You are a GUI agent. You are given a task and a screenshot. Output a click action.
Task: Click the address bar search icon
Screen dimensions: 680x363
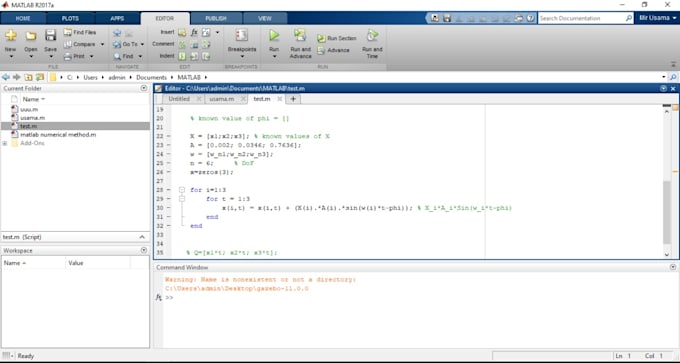point(673,77)
